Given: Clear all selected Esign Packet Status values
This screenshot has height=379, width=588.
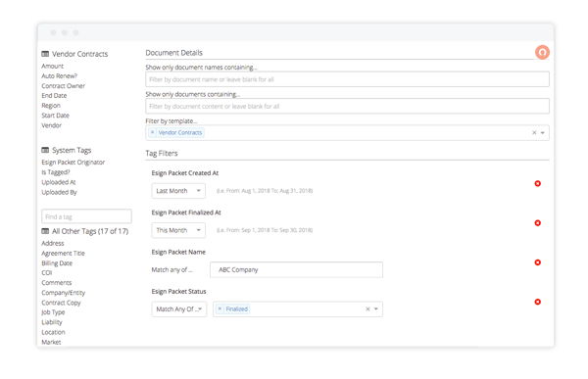Looking at the screenshot, I should coord(367,309).
